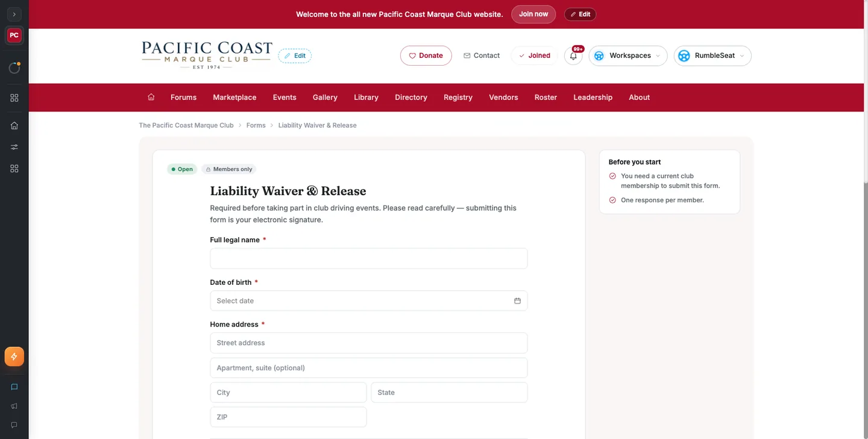
Task: Click The Pacific Coast Marque Club breadcrumb
Action: 186,125
